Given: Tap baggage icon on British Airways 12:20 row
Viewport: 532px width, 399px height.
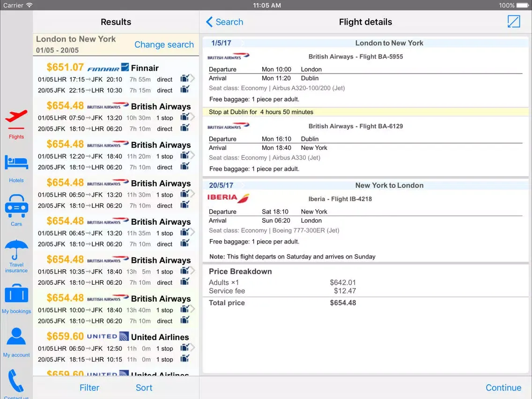Looking at the screenshot, I should coord(185,155).
